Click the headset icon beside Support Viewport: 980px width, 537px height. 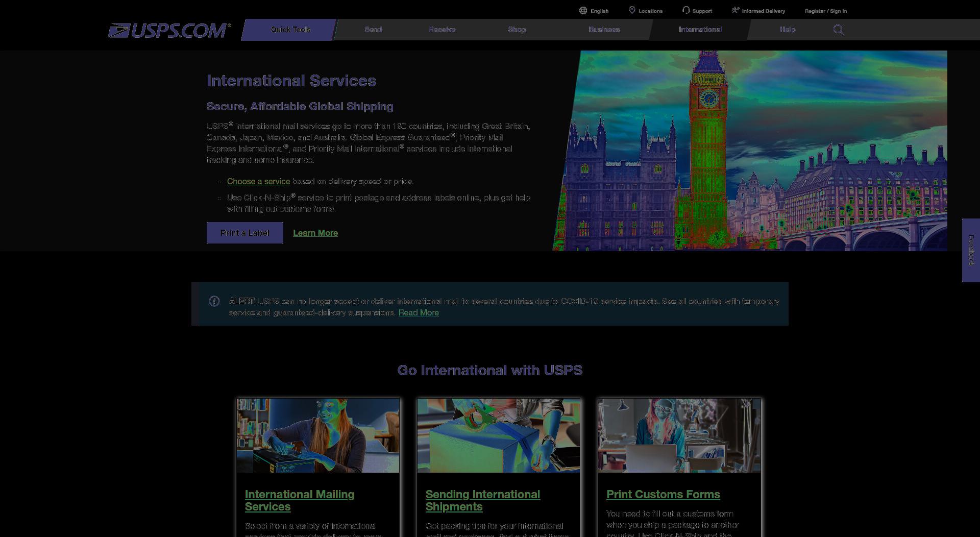(686, 10)
